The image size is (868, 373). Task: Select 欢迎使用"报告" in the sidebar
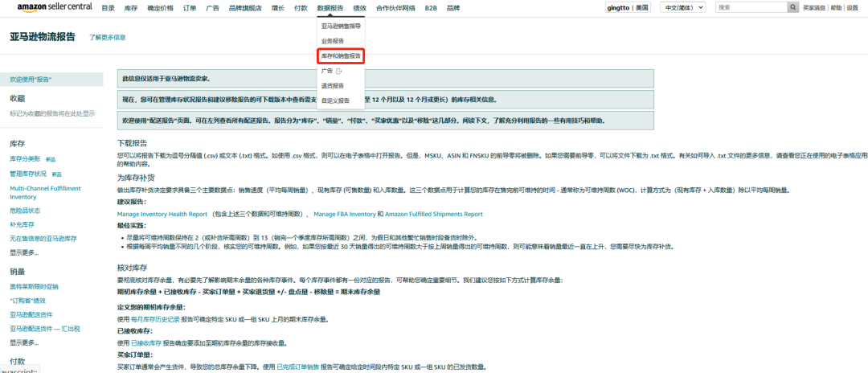pyautogui.click(x=51, y=79)
